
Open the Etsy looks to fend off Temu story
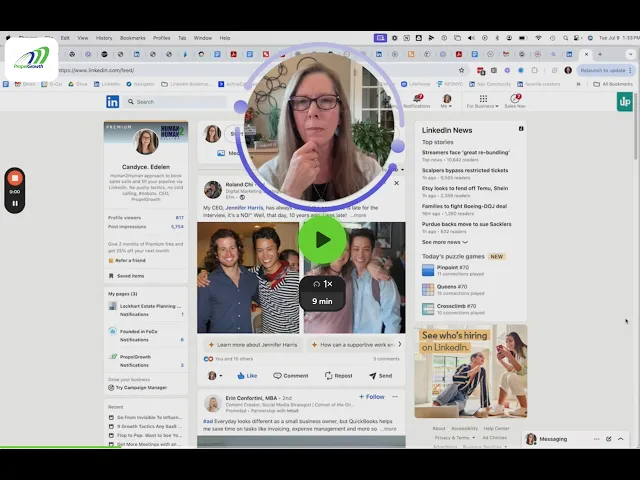coord(465,188)
